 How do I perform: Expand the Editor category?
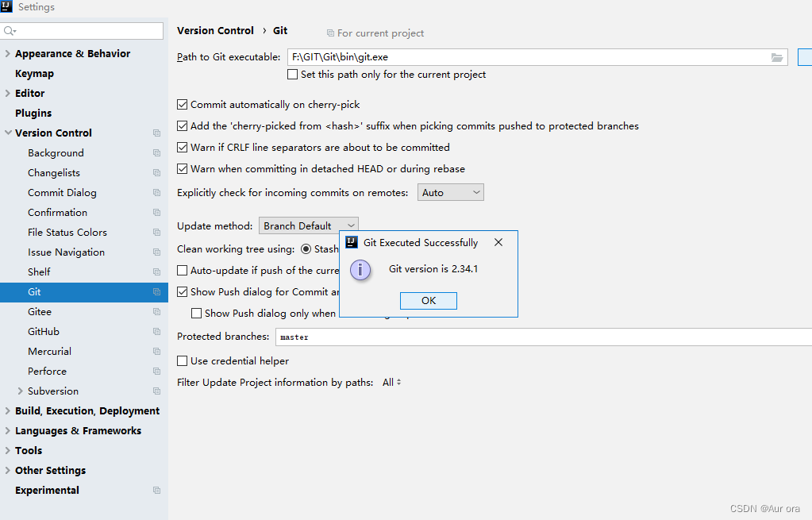7,93
